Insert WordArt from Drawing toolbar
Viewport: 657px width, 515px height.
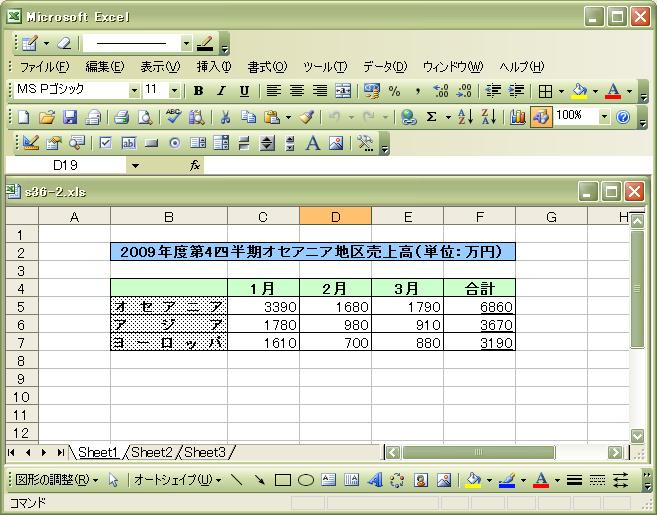point(375,480)
